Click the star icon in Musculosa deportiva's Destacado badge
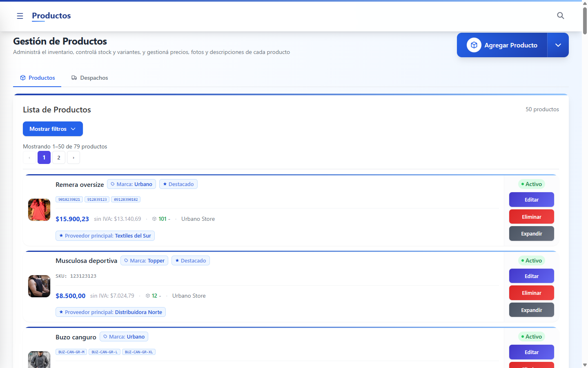 click(177, 260)
